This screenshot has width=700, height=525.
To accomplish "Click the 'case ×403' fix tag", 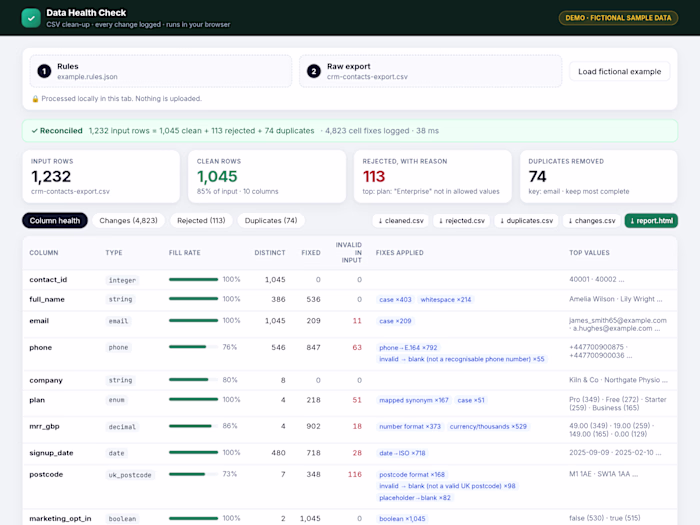I will [x=395, y=300].
